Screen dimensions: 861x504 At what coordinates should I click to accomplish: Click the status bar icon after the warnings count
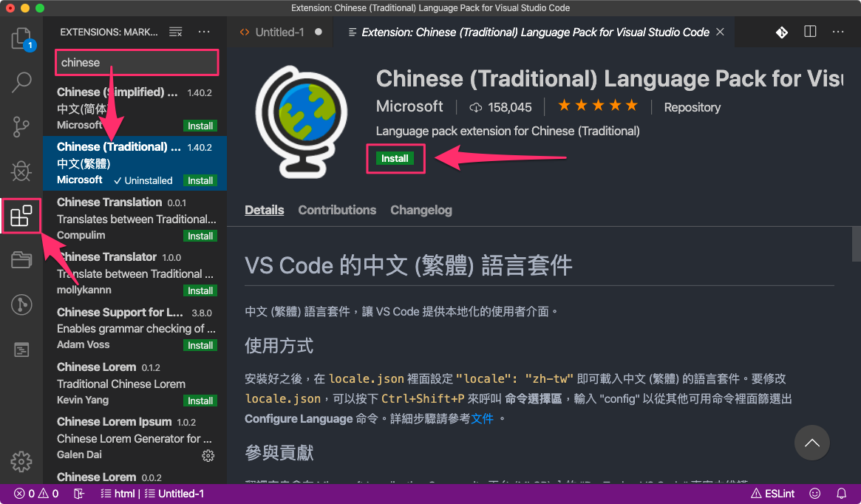click(x=79, y=494)
